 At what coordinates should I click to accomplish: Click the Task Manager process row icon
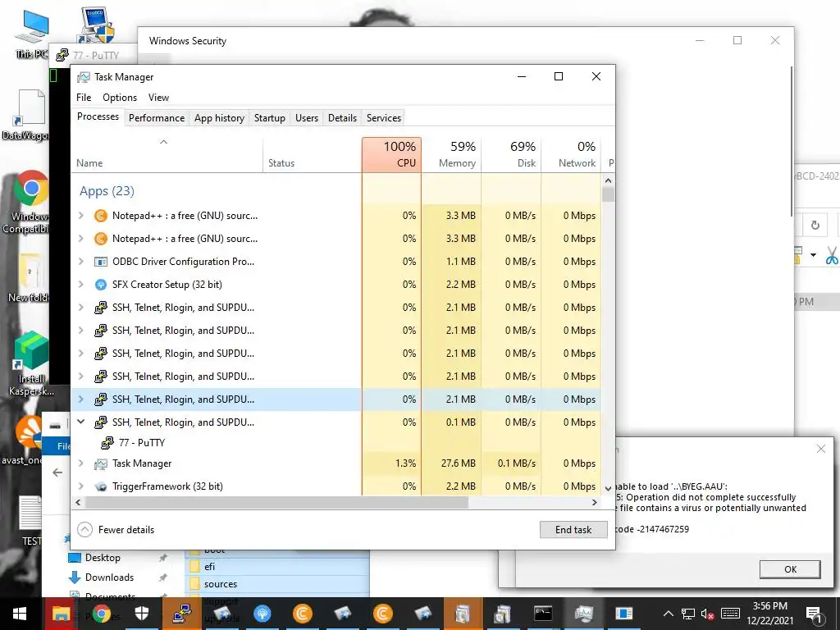pos(100,463)
